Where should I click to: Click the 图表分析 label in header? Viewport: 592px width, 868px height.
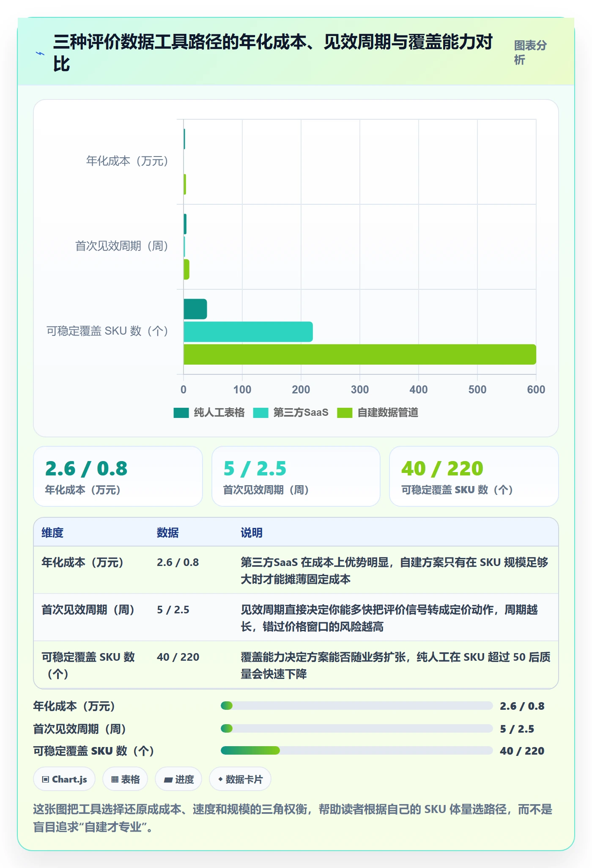point(530,52)
